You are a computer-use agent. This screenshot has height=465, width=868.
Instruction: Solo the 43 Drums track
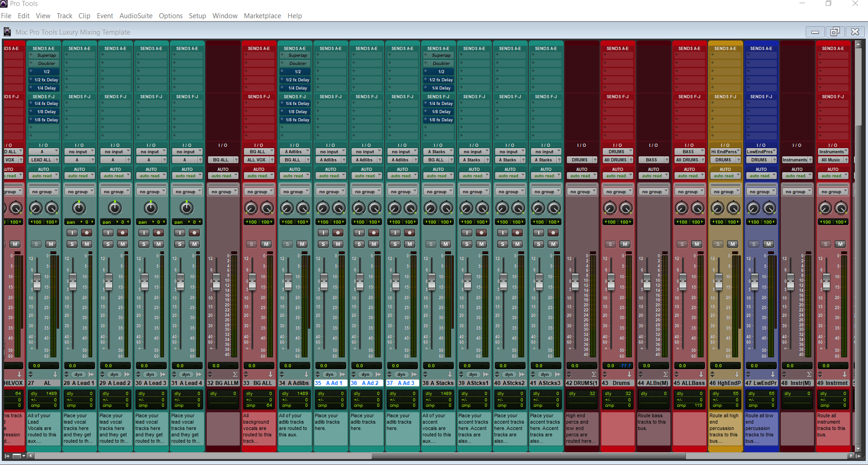pyautogui.click(x=611, y=244)
